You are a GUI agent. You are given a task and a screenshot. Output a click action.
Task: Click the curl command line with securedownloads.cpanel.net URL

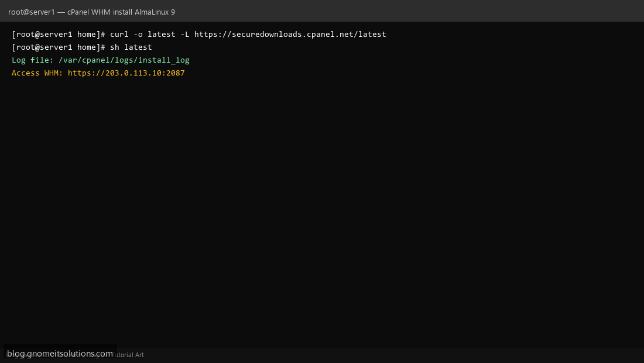point(199,34)
